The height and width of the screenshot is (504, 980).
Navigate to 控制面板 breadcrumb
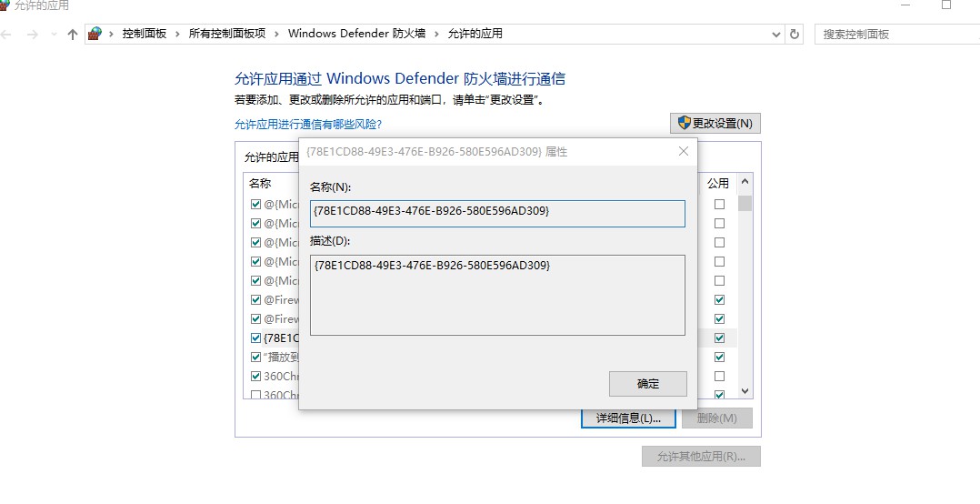point(145,34)
